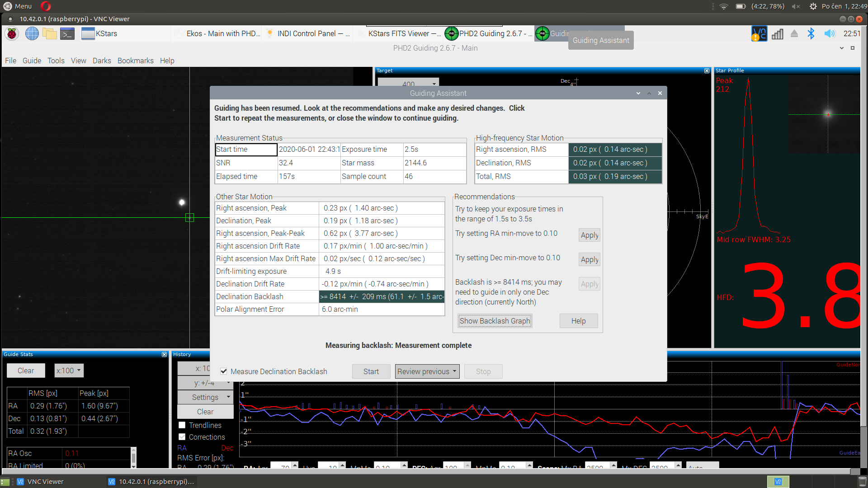The height and width of the screenshot is (488, 868).
Task: Open PHD2 Guiding from the taskbar
Action: point(488,33)
